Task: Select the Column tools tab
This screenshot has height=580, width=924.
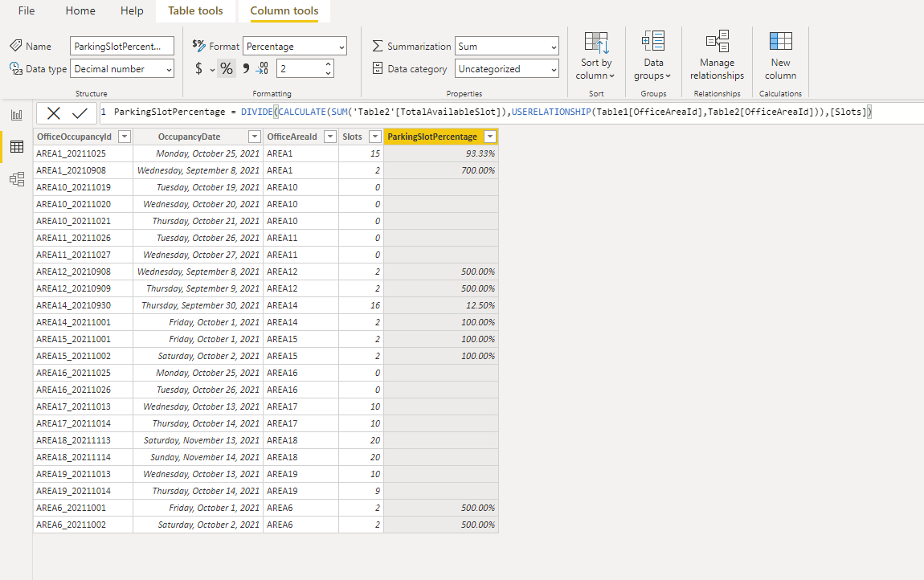Action: click(x=284, y=10)
